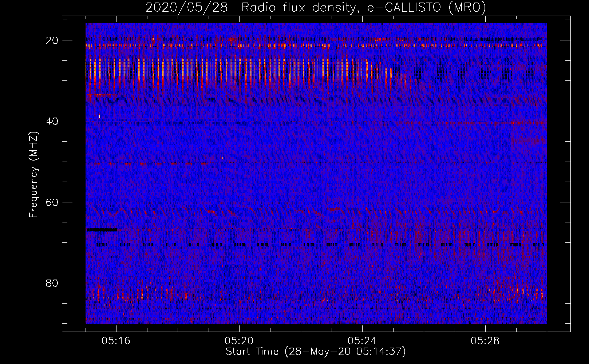Click the 40 frequency tick label

52,121
